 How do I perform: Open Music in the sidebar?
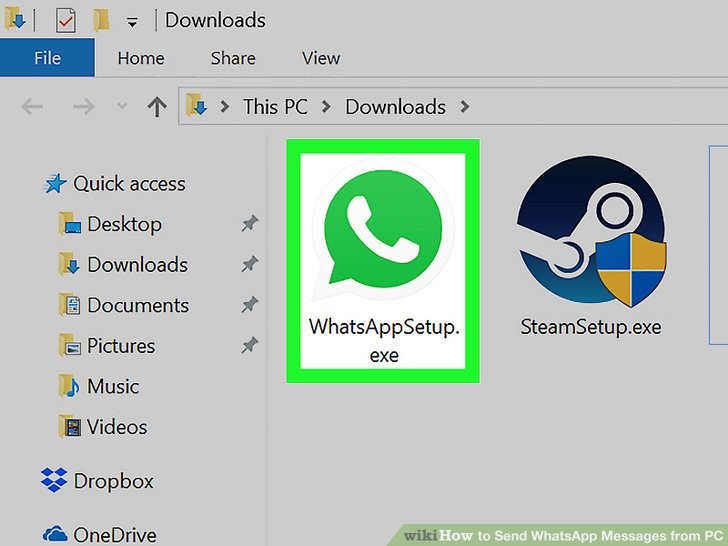pos(113,386)
